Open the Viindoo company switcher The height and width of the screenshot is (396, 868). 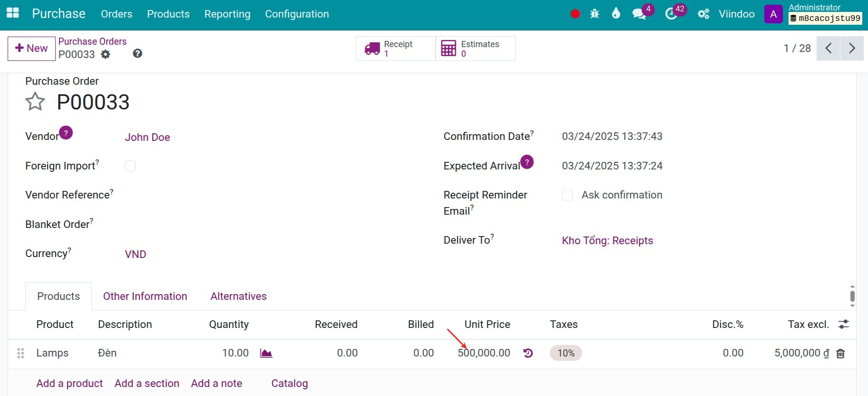point(737,14)
